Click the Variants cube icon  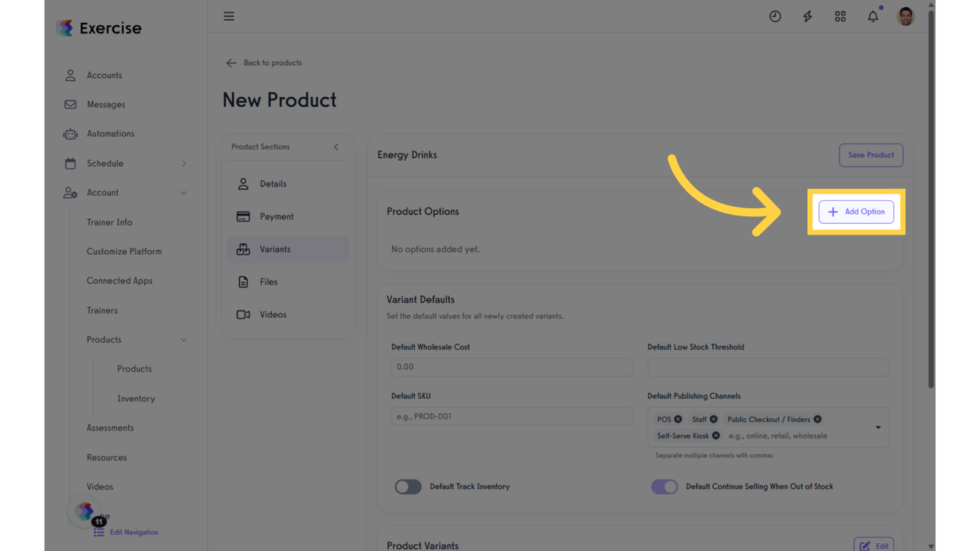click(245, 249)
